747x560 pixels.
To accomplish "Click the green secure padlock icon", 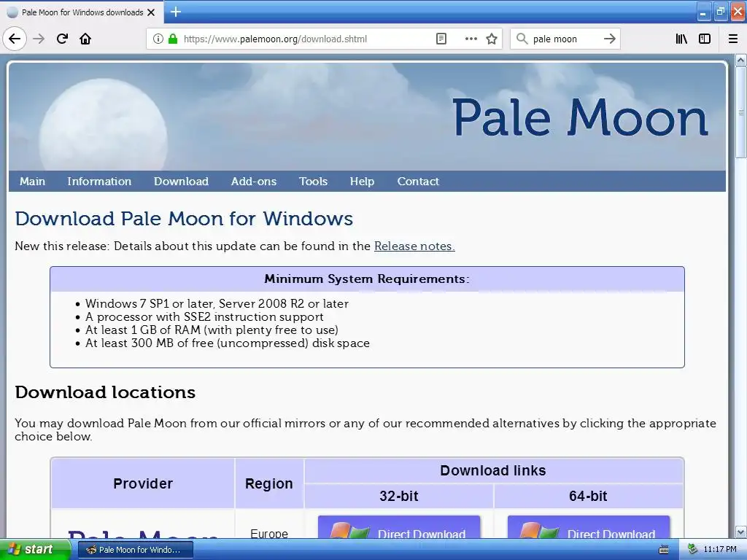I will coord(173,39).
